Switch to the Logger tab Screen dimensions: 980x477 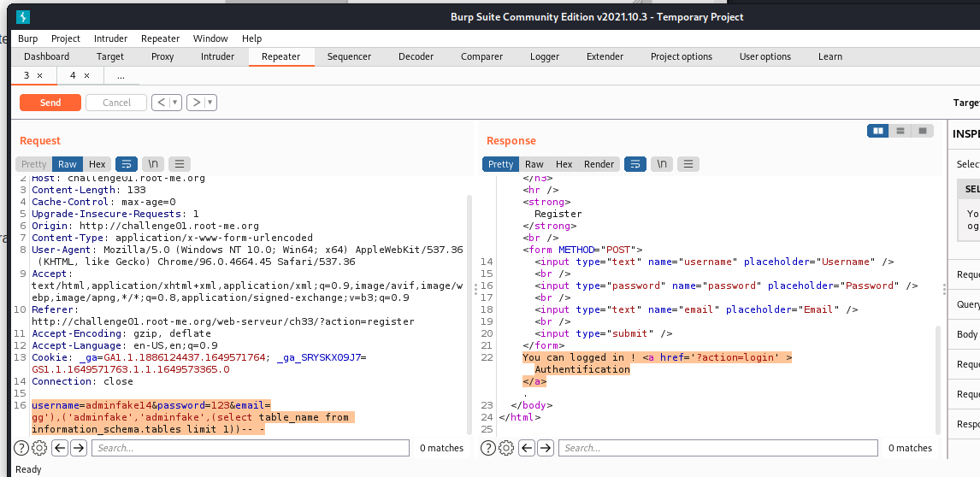tap(545, 56)
